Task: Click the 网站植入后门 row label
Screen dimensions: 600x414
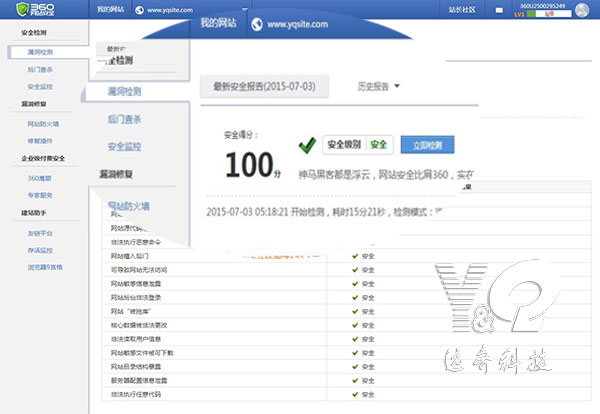Action: [x=130, y=256]
